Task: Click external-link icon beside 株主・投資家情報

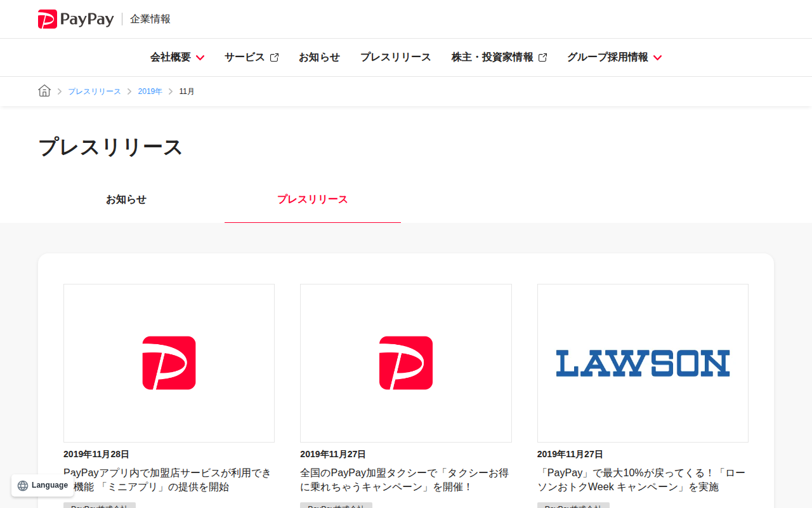Action: click(x=542, y=58)
